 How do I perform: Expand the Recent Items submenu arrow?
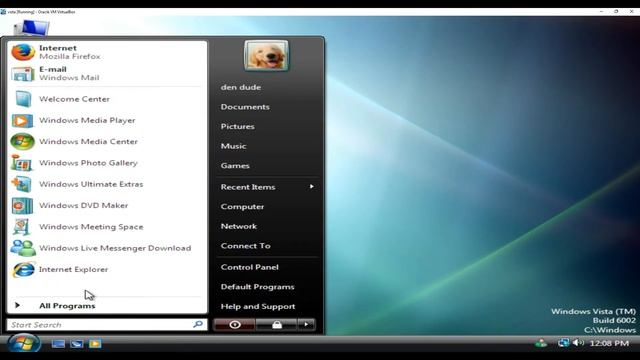pos(311,187)
